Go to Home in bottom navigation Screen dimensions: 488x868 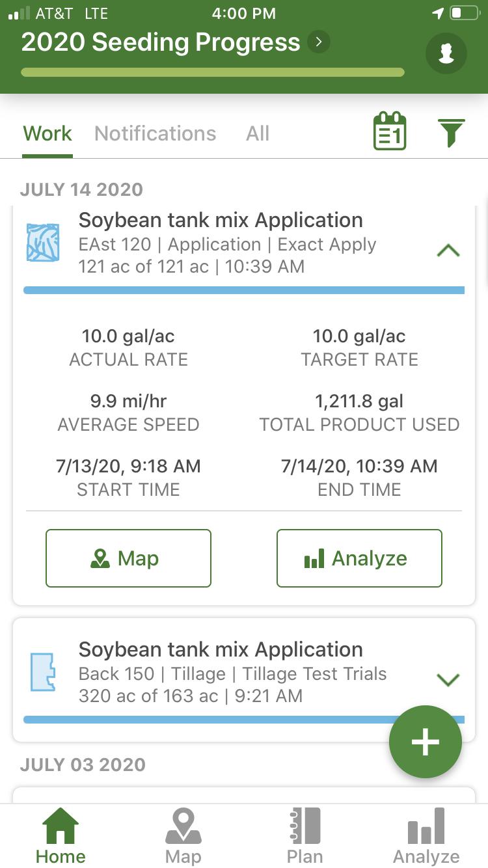[61, 835]
